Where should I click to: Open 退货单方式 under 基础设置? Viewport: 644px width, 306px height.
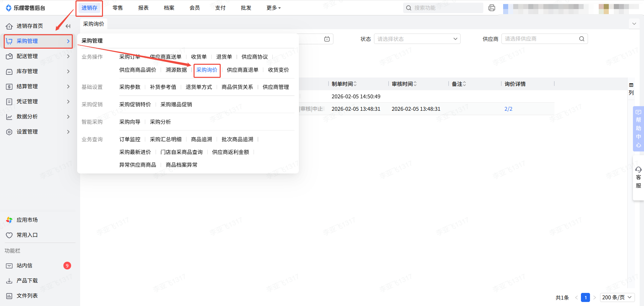point(199,87)
